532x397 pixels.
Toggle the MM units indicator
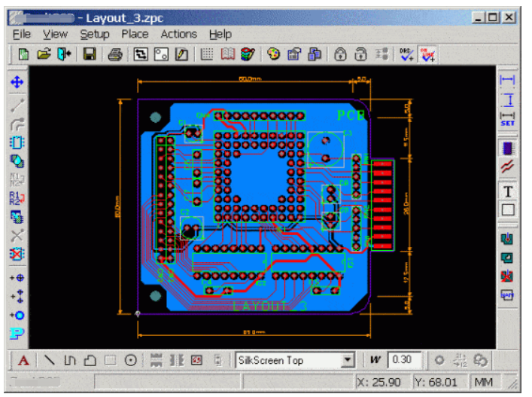[x=482, y=382]
